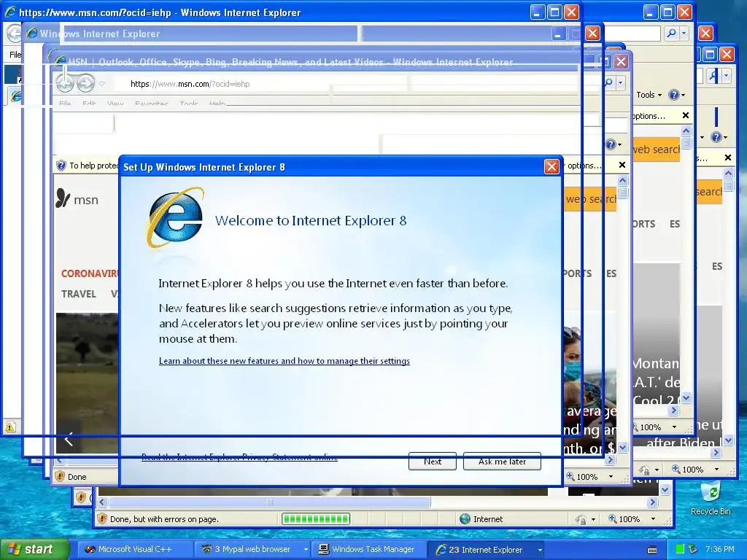Open the CORONAVIRUS navigation link

(90, 274)
